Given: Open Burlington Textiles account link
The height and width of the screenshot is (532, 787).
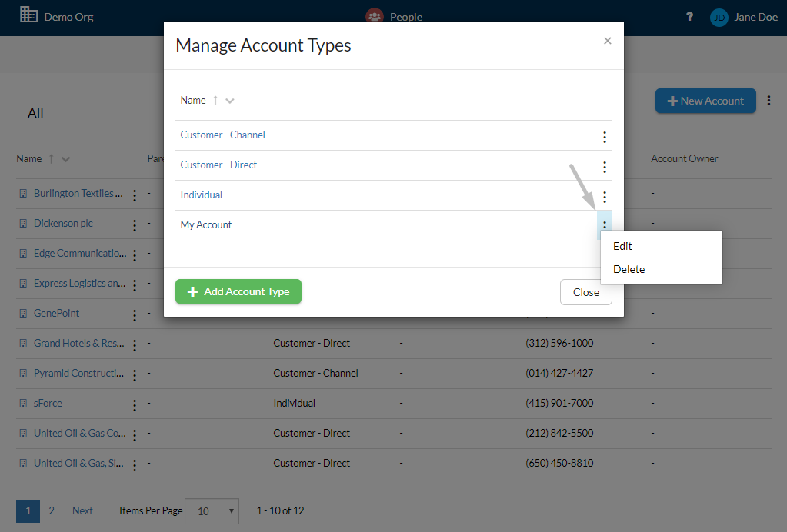Looking at the screenshot, I should coord(78,194).
